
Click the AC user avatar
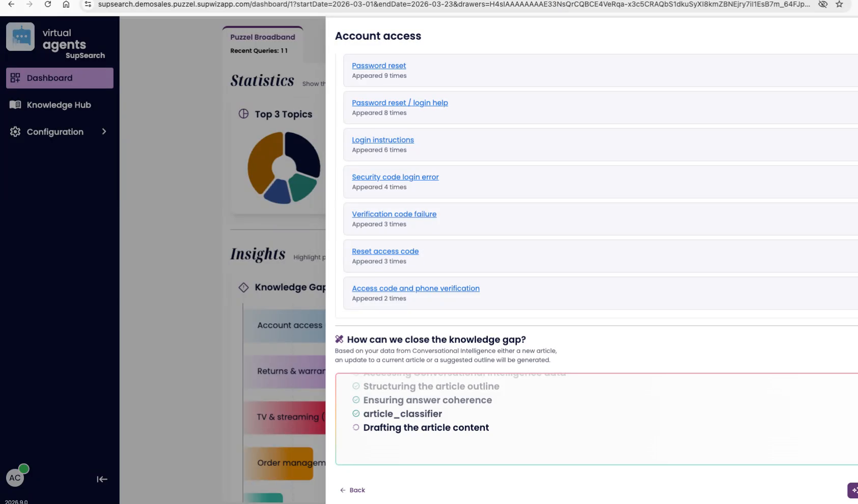[15, 478]
